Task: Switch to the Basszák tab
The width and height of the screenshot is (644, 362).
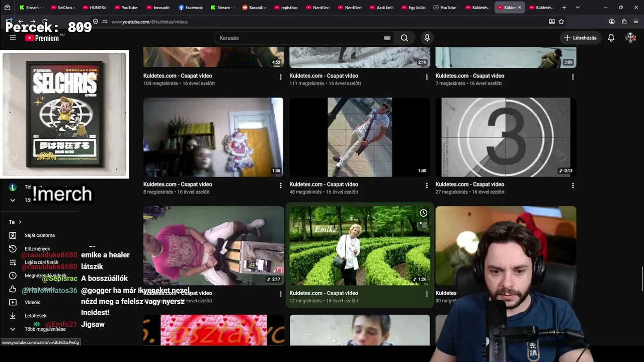Action: [x=254, y=8]
